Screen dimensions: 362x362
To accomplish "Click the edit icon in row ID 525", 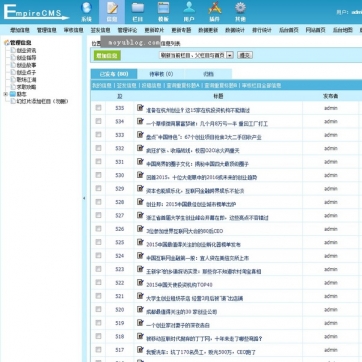I will [x=140, y=242].
